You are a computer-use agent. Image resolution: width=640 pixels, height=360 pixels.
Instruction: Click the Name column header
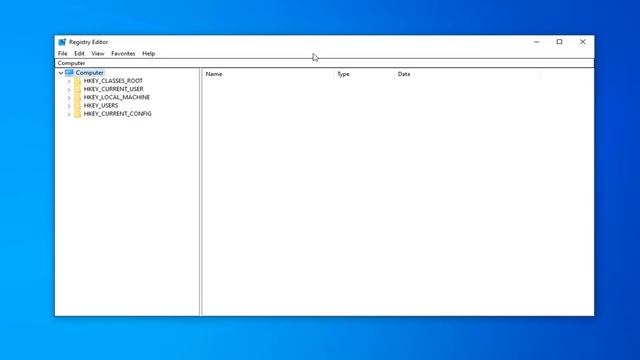click(268, 74)
